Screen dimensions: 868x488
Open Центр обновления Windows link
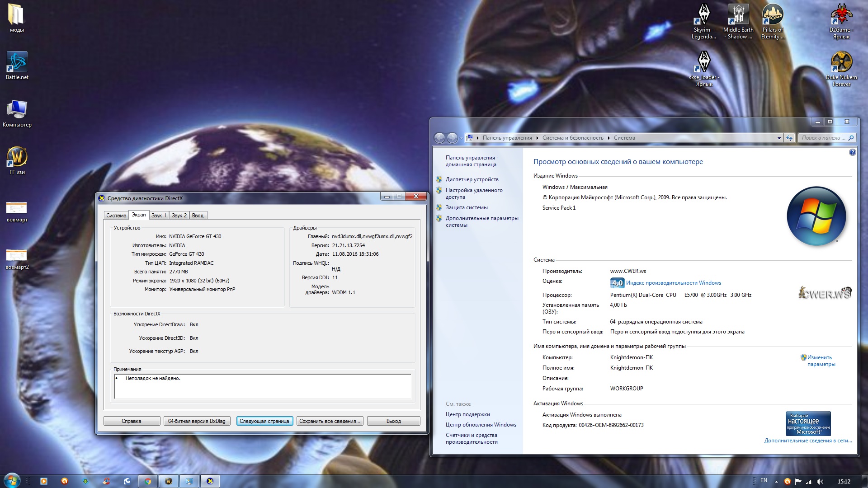(x=481, y=425)
